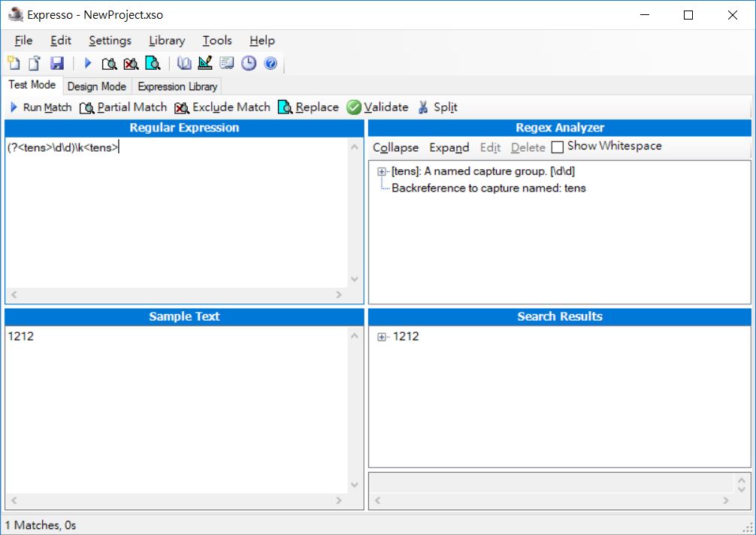This screenshot has width=756, height=535.
Task: Click the save project floppy disk icon
Action: pyautogui.click(x=57, y=63)
